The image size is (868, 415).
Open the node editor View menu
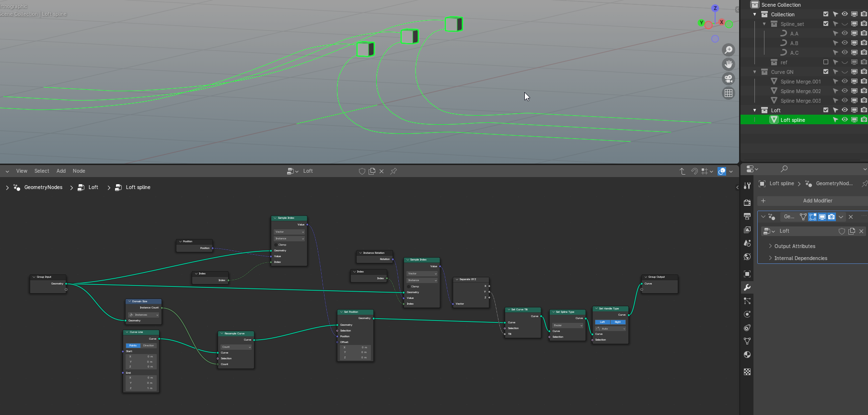(22, 171)
